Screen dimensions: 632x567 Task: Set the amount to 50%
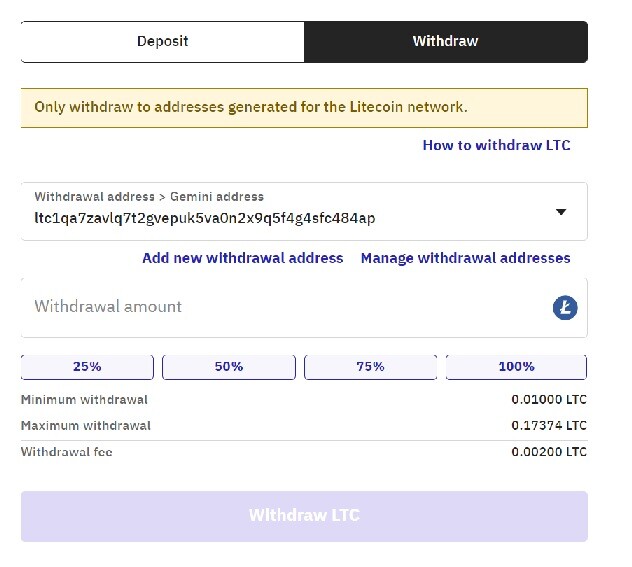pyautogui.click(x=229, y=367)
